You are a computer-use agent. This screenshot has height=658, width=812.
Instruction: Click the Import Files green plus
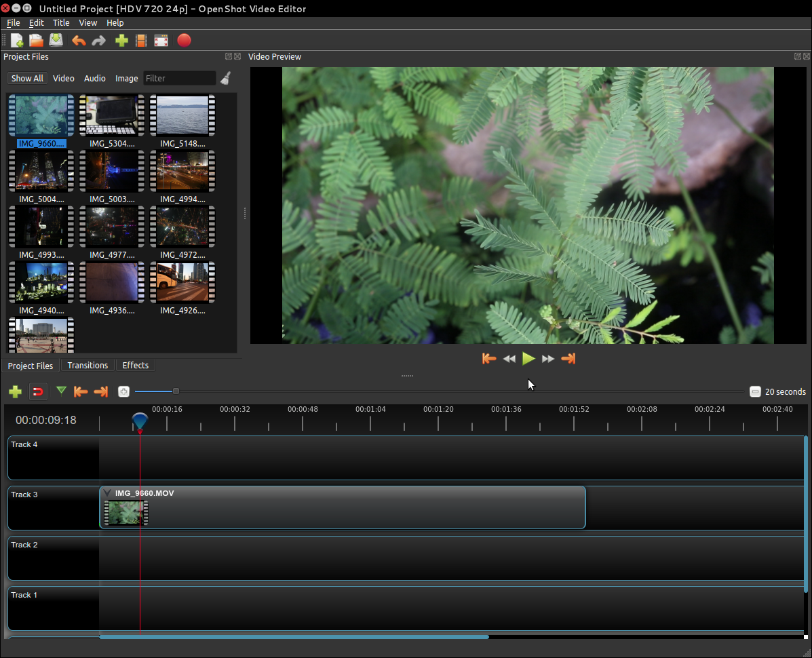pos(121,41)
